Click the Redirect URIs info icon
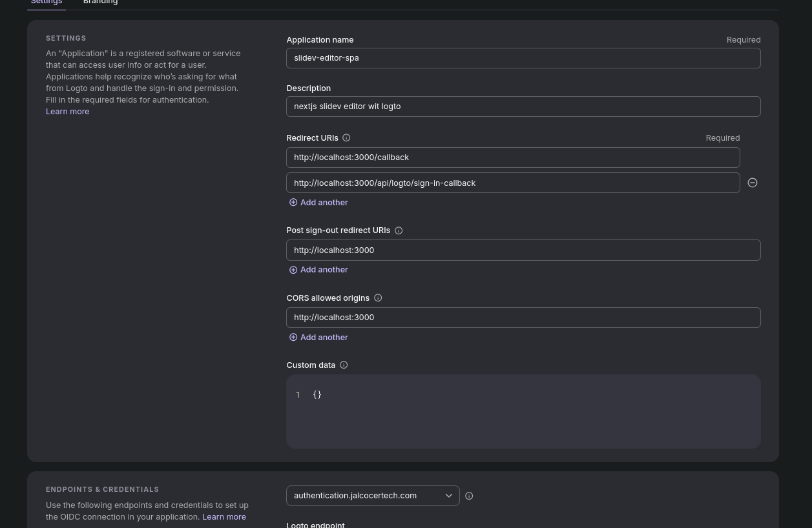 pyautogui.click(x=346, y=138)
